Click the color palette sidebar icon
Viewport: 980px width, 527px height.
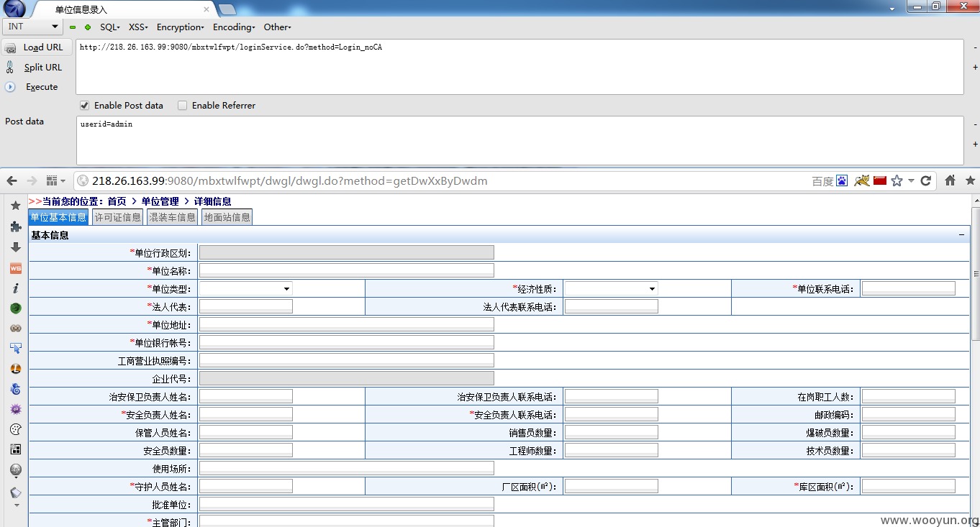point(16,429)
